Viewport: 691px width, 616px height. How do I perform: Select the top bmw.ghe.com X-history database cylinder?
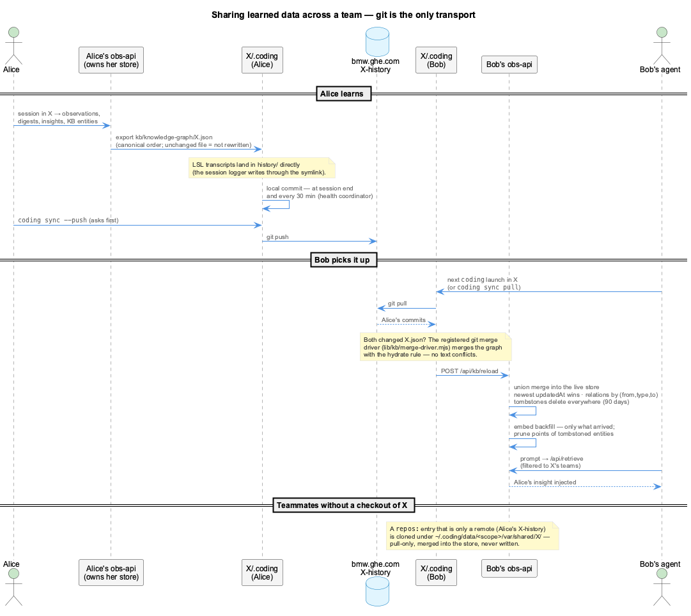[377, 42]
